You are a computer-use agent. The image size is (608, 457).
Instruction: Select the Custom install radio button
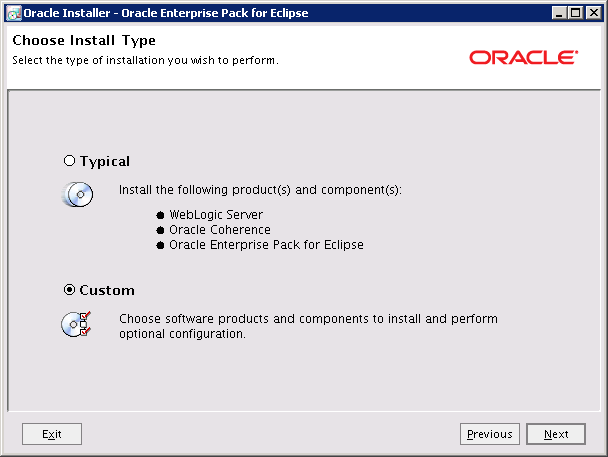pyautogui.click(x=69, y=290)
